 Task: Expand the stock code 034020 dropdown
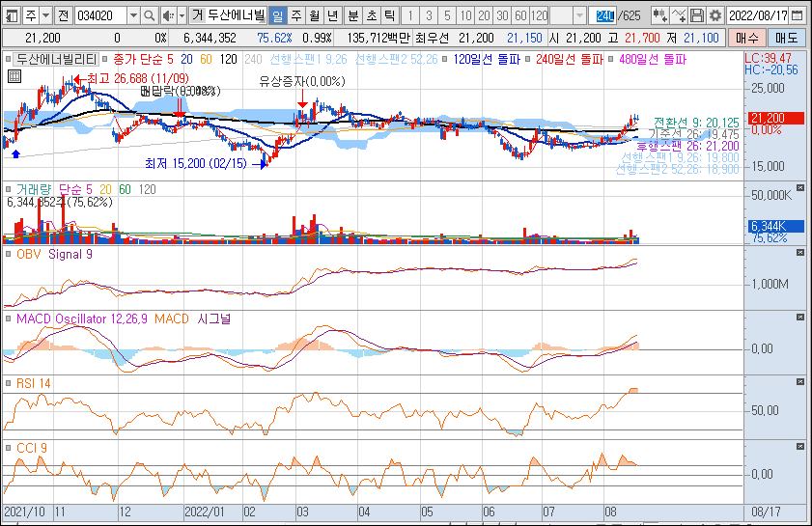coord(133,16)
